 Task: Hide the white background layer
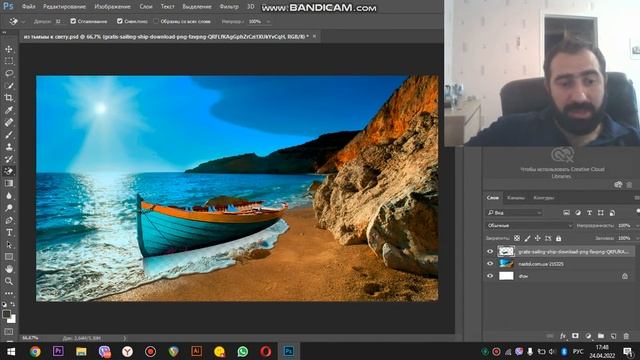click(490, 276)
